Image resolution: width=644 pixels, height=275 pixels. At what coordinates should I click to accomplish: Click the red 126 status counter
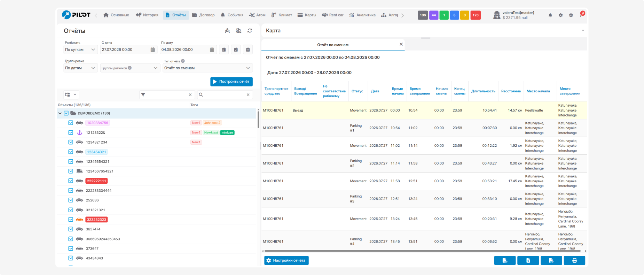click(x=476, y=15)
